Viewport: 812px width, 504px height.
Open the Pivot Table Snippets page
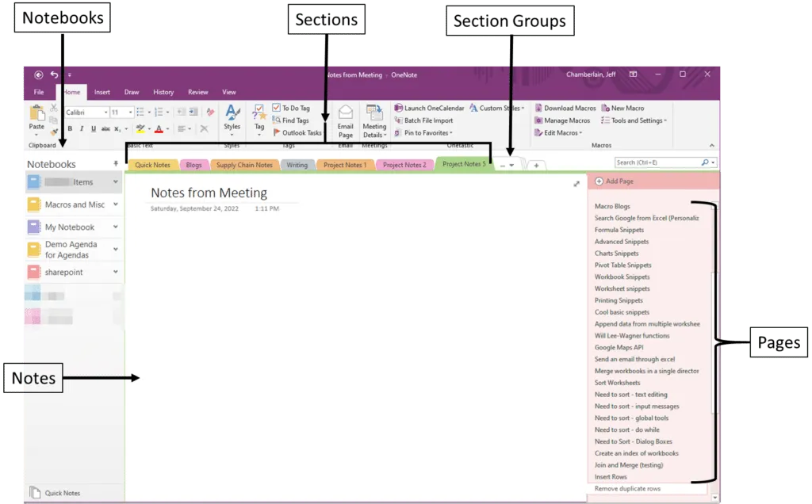(x=623, y=265)
